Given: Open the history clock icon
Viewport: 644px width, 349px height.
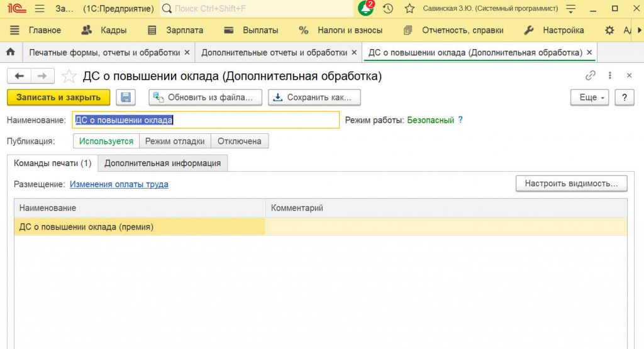Looking at the screenshot, I should coord(388,9).
